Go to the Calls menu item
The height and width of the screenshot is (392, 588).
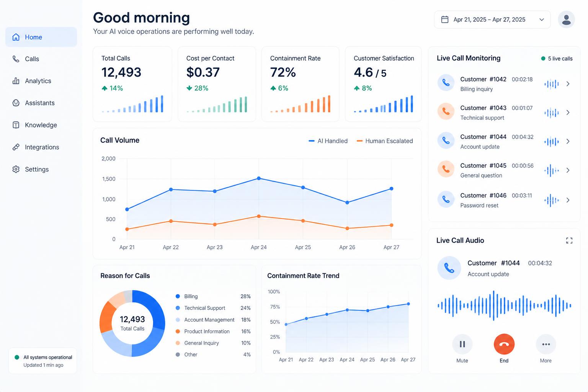(x=41, y=59)
